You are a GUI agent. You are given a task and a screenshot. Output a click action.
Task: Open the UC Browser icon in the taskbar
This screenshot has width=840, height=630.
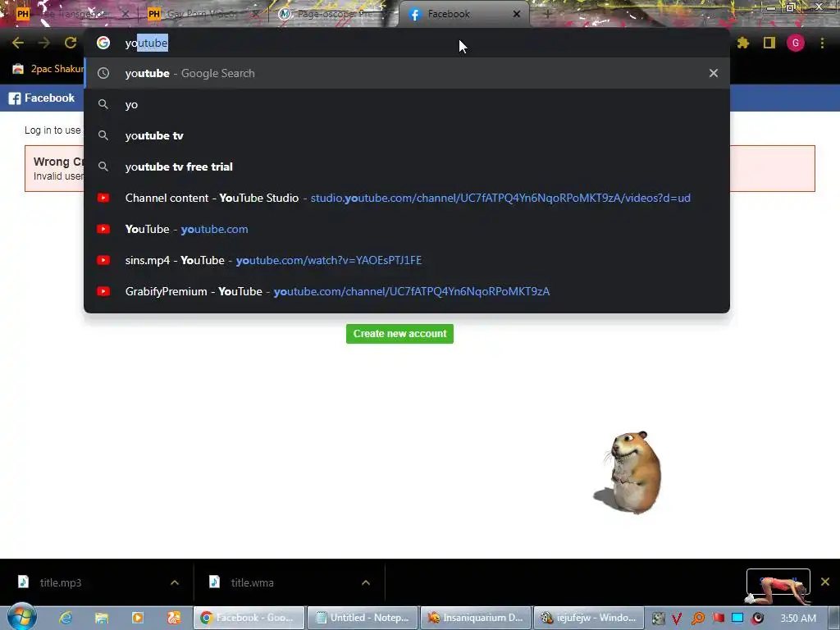(x=174, y=618)
